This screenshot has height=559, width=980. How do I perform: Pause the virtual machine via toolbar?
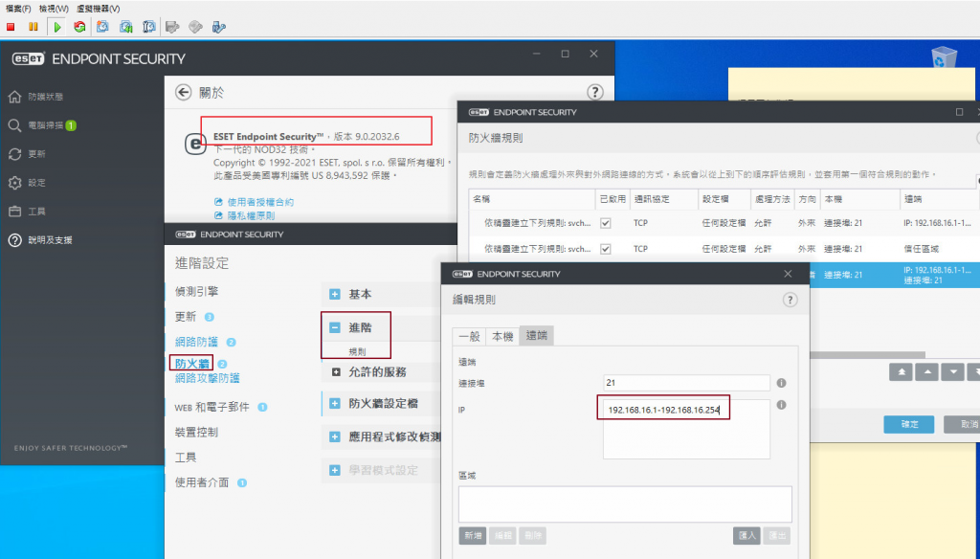[x=33, y=27]
